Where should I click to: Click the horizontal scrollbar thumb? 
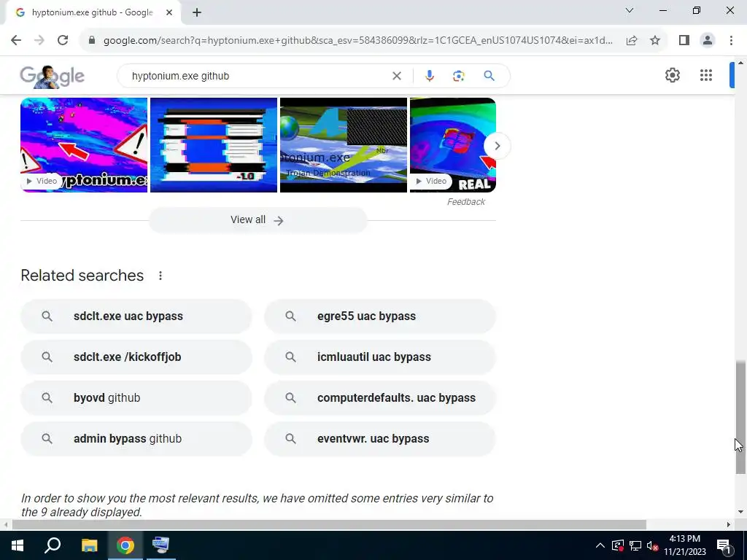(x=329, y=525)
